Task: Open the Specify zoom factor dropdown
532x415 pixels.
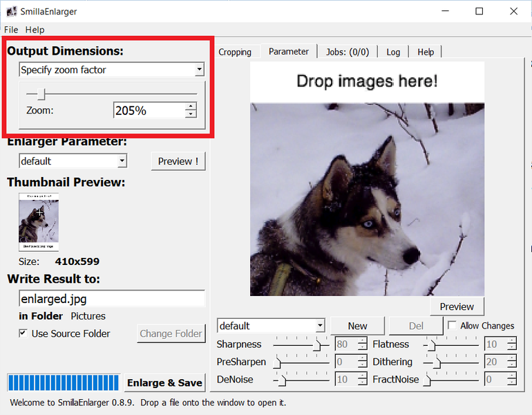Action: click(112, 70)
